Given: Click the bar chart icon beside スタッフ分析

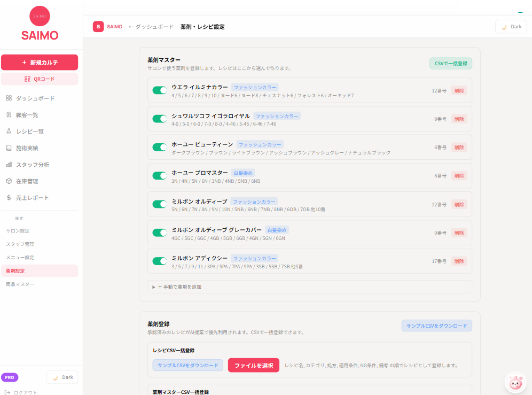Looking at the screenshot, I should [x=9, y=165].
